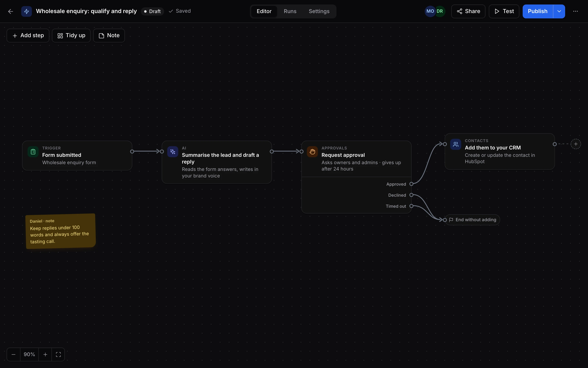Click the input connector of the CRM step

click(x=445, y=144)
